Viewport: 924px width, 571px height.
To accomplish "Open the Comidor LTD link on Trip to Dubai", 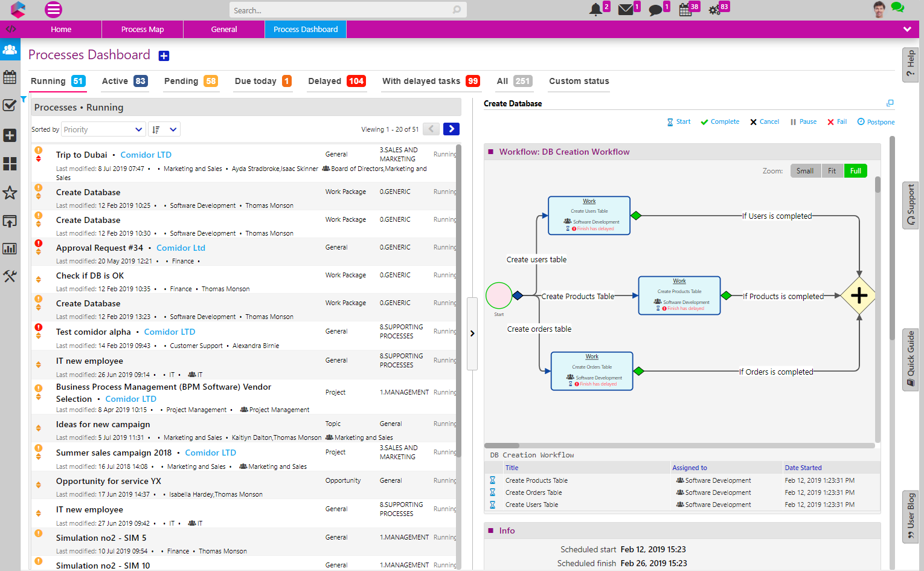I will (146, 155).
